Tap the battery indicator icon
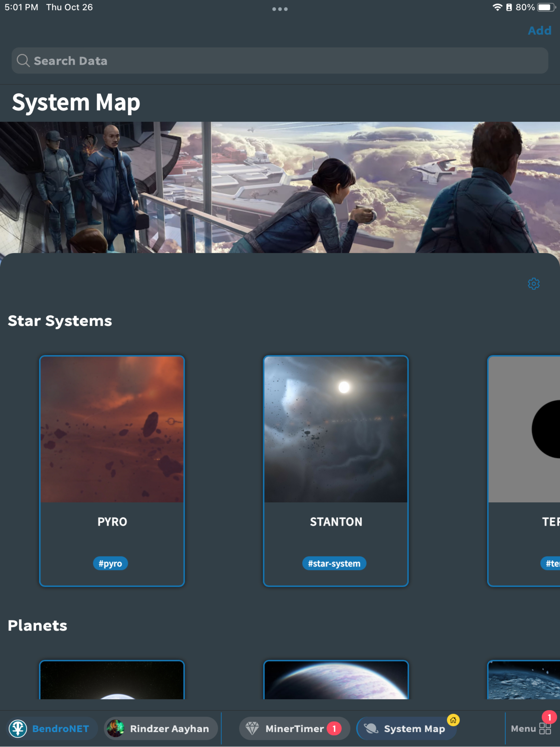 [547, 7]
